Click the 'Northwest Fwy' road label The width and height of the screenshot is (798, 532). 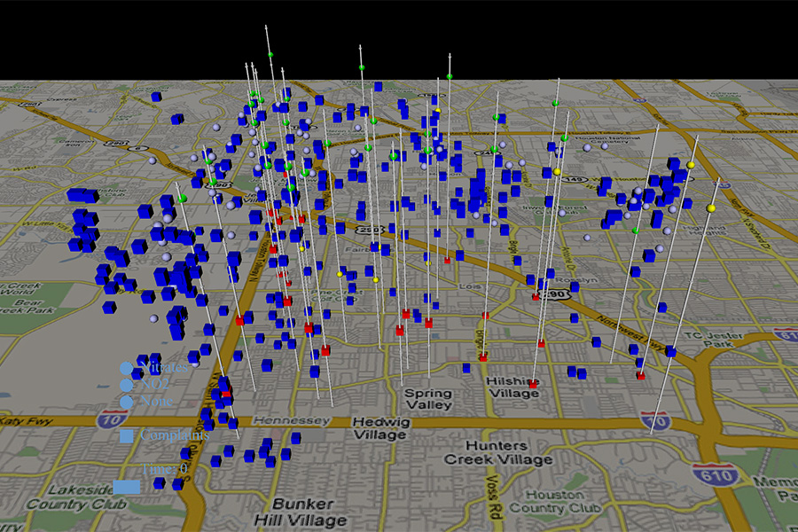pyautogui.click(x=630, y=334)
